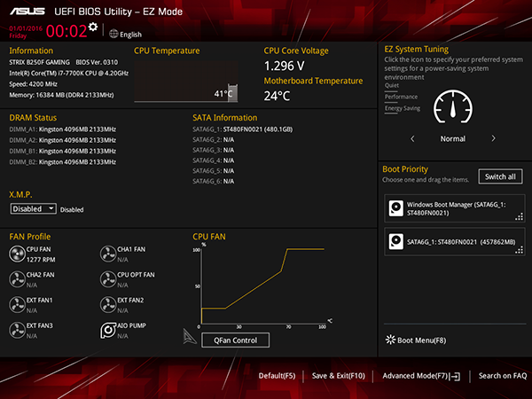The height and width of the screenshot is (399, 532).
Task: Click the 1.296 V core voltage value
Action: [x=285, y=66]
